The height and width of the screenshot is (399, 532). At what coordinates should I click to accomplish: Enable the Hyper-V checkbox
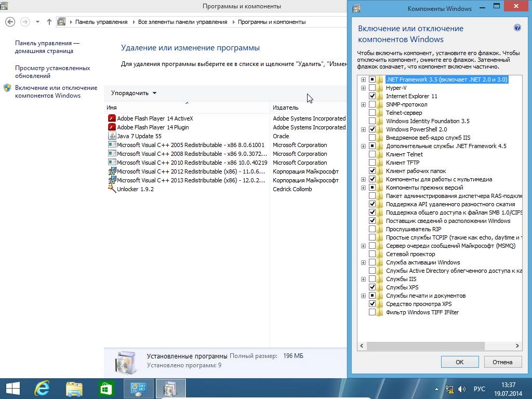(x=372, y=87)
